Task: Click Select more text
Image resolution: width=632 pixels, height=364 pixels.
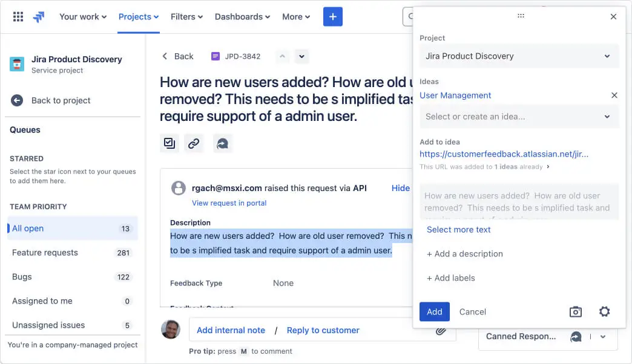Action: click(x=459, y=230)
